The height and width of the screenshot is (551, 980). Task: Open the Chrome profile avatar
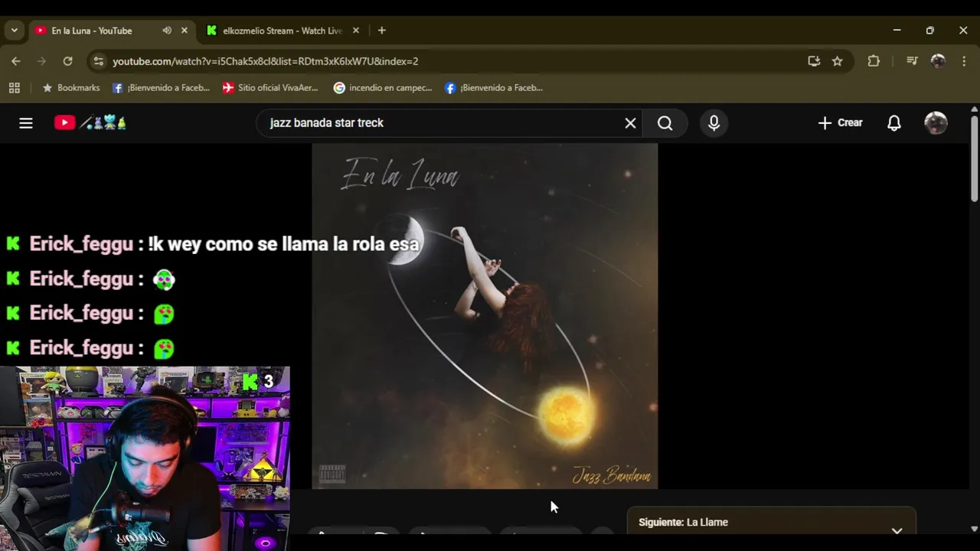click(938, 61)
